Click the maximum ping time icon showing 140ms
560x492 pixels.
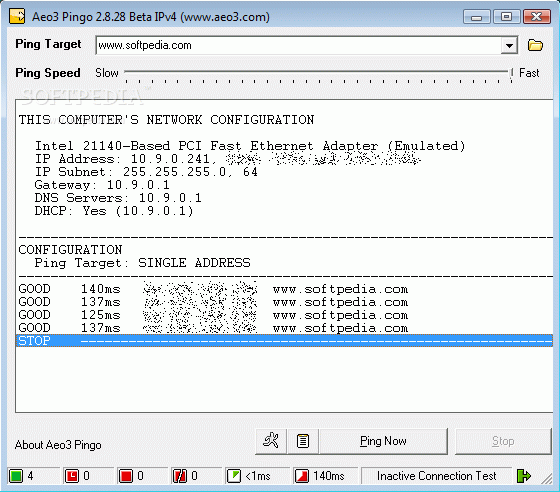click(302, 476)
